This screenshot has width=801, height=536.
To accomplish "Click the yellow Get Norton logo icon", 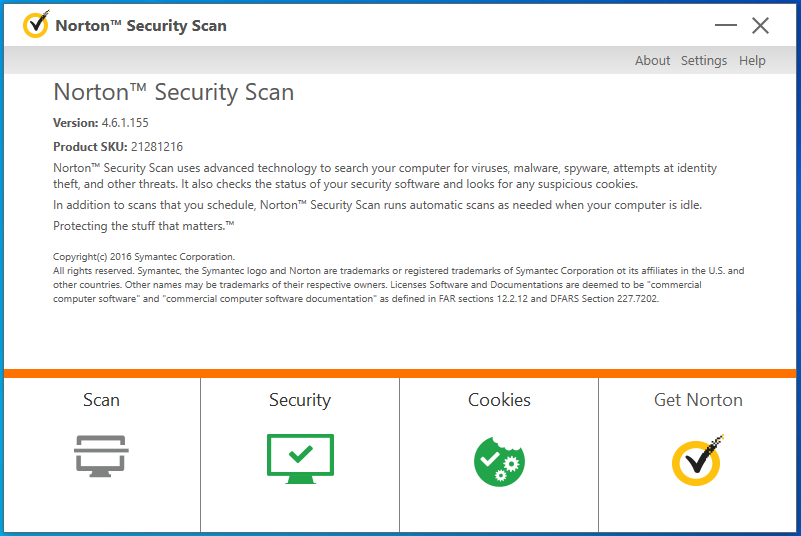I will pyautogui.click(x=698, y=460).
